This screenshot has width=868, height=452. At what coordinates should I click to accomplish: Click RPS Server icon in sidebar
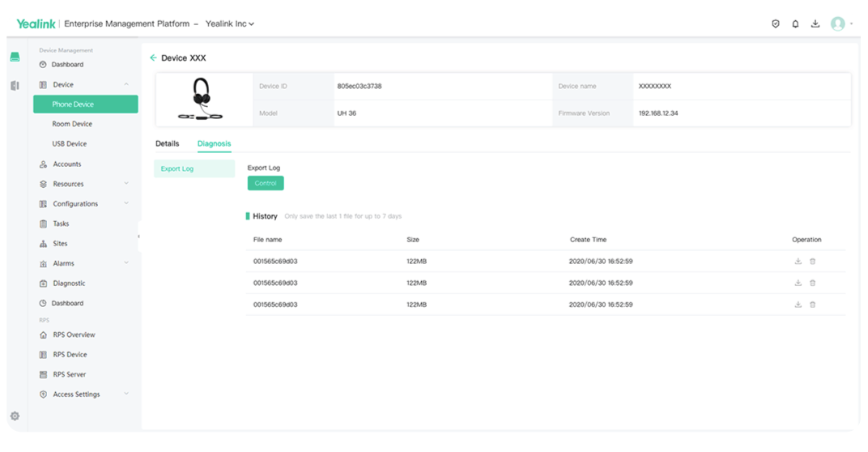pyautogui.click(x=43, y=375)
